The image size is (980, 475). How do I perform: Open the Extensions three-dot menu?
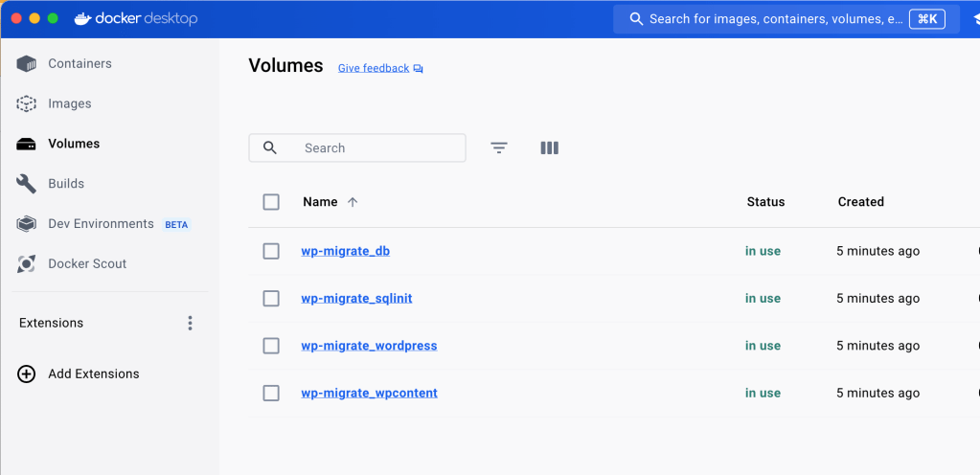[190, 324]
